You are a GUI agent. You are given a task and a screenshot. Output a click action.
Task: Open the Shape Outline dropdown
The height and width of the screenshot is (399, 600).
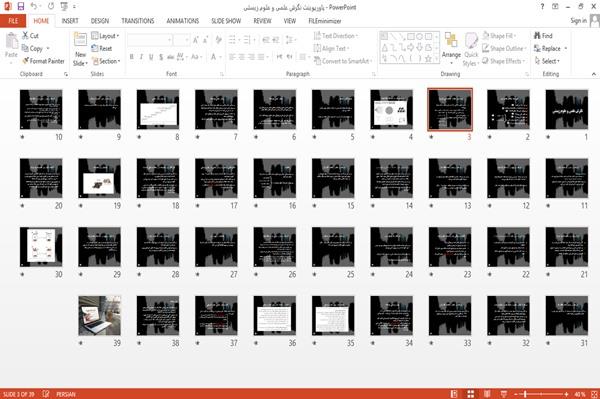[504, 48]
